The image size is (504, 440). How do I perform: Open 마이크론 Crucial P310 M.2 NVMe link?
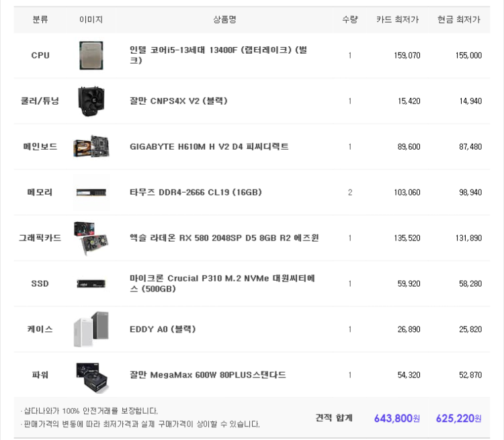222,283
